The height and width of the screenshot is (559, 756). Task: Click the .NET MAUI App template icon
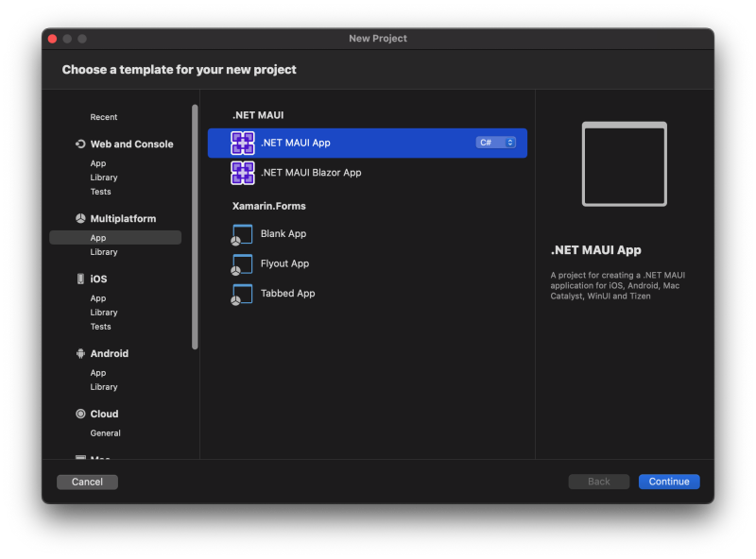point(243,143)
